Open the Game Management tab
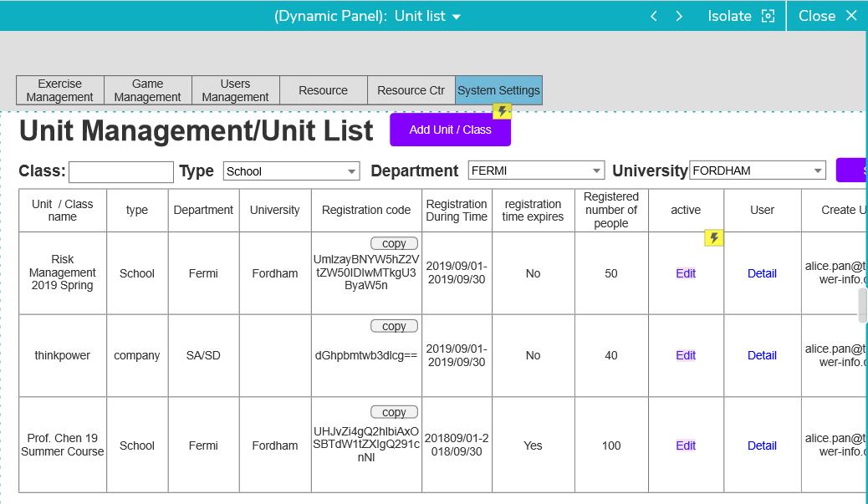868x504 pixels. pyautogui.click(x=148, y=90)
